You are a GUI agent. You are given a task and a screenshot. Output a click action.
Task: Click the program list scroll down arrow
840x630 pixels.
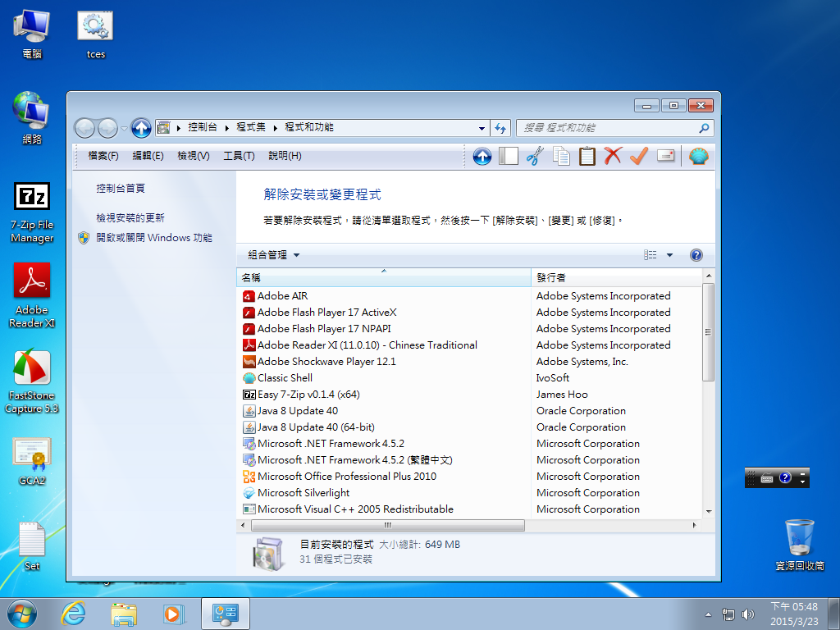tap(708, 512)
